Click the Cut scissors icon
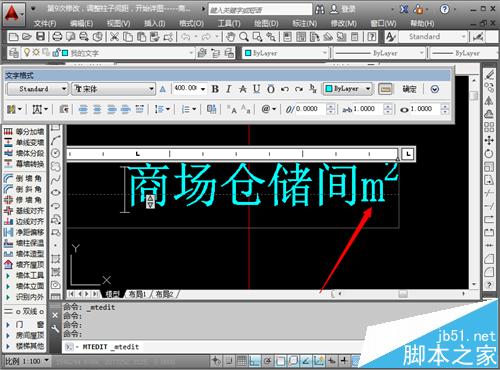500x370 pixels. tap(114, 37)
